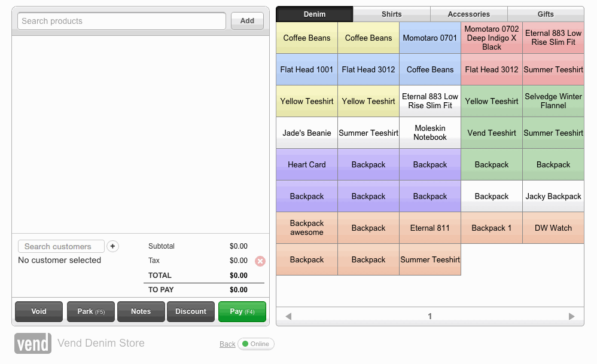This screenshot has height=364, width=597.
Task: Follow the Back link
Action: pos(227,344)
